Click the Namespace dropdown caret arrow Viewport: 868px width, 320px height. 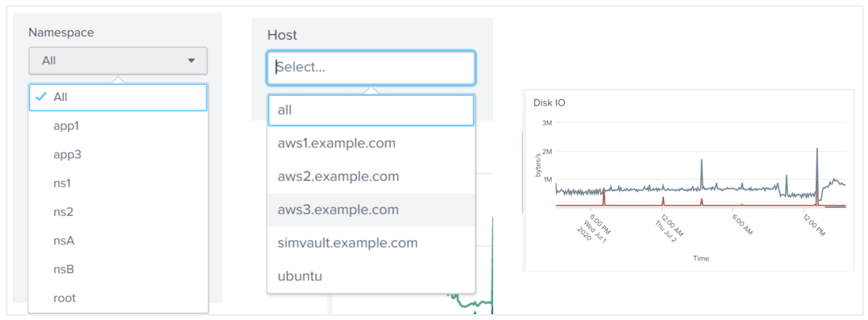coord(191,61)
